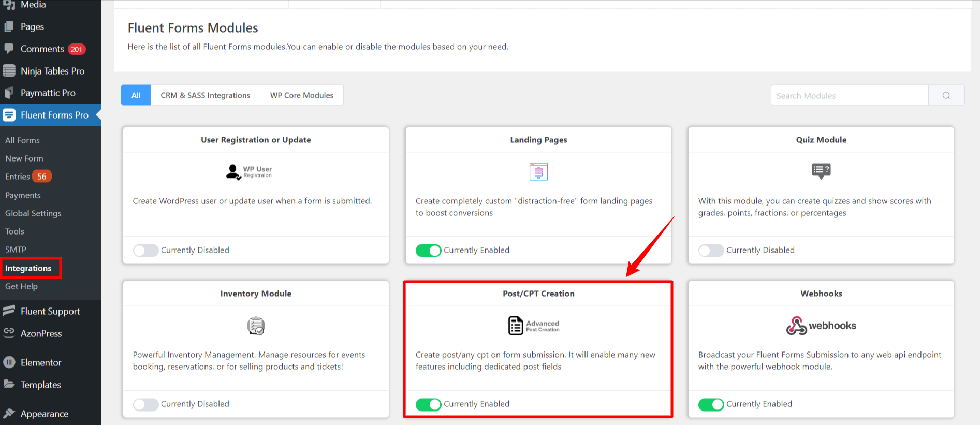Select the WP Core Modules tab
Image resolution: width=980 pixels, height=425 pixels.
pos(301,95)
